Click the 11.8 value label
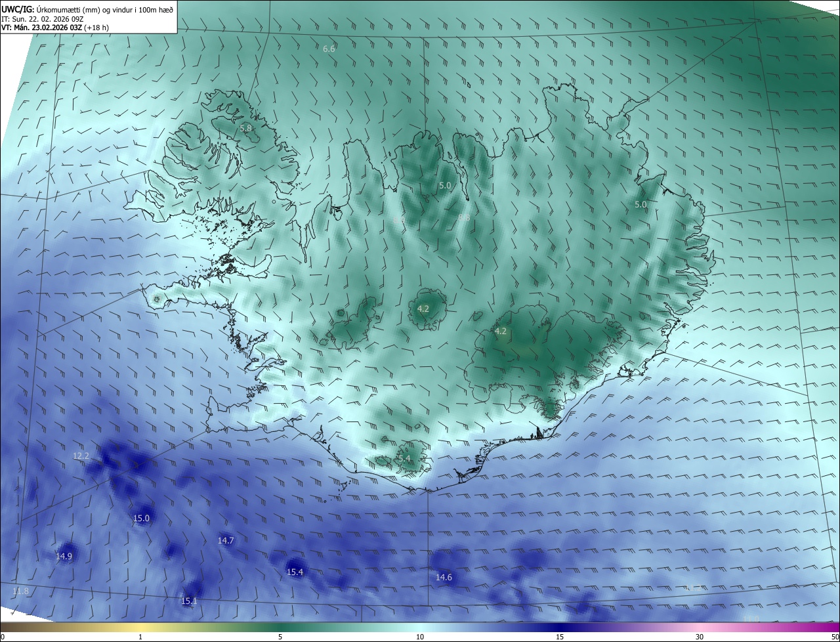This screenshot has width=840, height=642. tap(20, 591)
